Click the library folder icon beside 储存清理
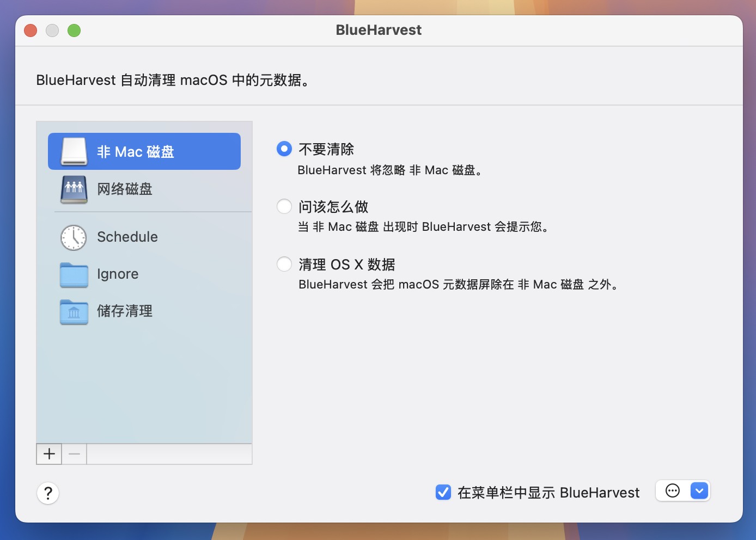Image resolution: width=756 pixels, height=540 pixels. tap(74, 312)
